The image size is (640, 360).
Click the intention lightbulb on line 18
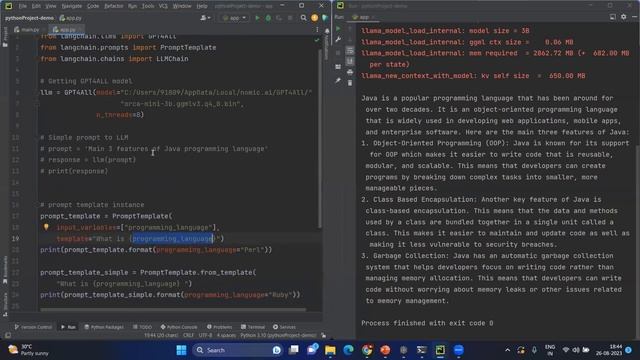(x=46, y=227)
